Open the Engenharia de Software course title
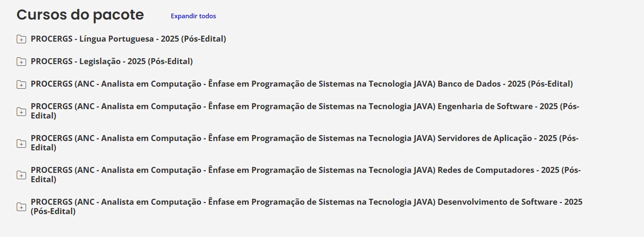Viewport: 644px width, 237px height. (x=305, y=107)
